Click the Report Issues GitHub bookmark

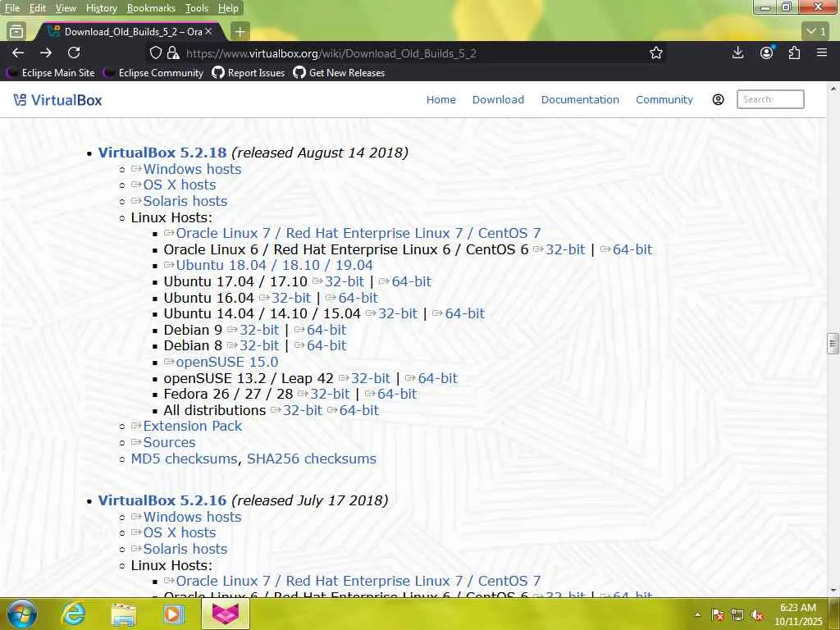(249, 73)
